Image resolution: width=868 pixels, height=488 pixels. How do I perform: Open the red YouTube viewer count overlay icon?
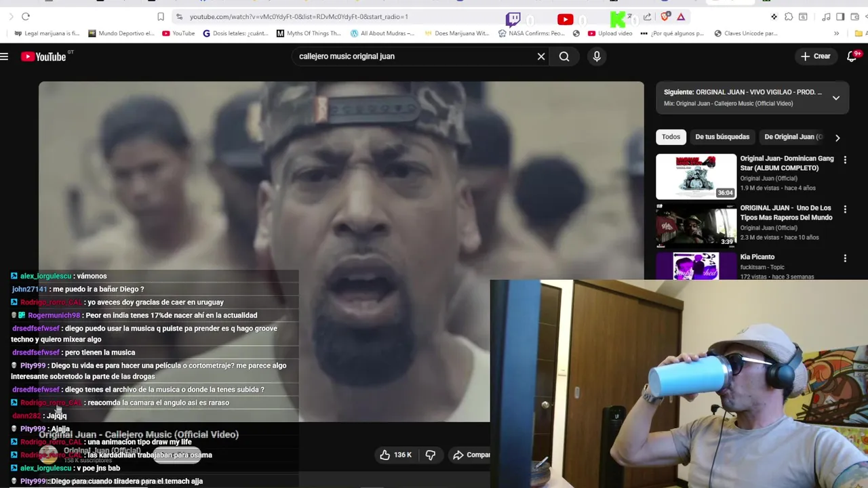point(565,20)
